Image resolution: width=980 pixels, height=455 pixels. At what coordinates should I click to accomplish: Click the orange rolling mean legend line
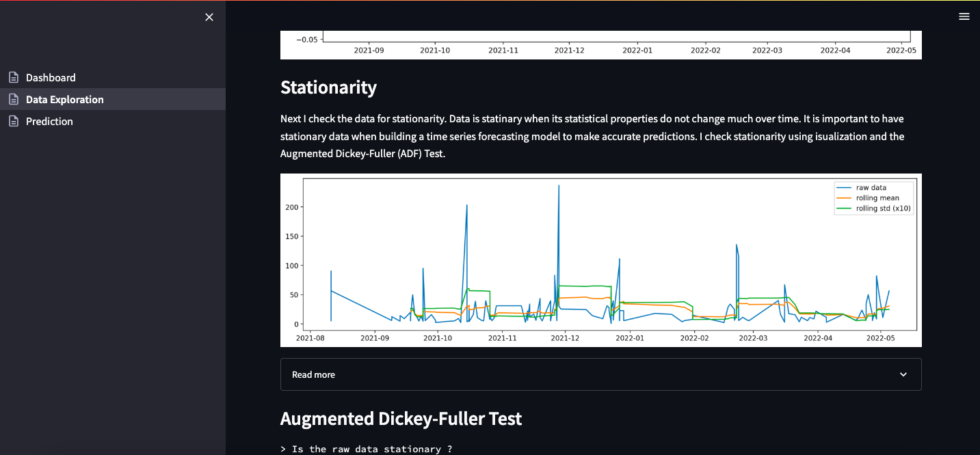tap(844, 197)
